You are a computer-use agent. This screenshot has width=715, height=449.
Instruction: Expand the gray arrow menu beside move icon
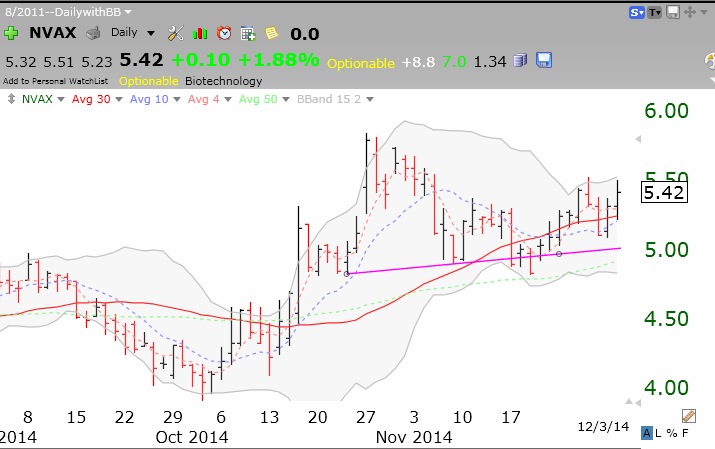tap(704, 12)
